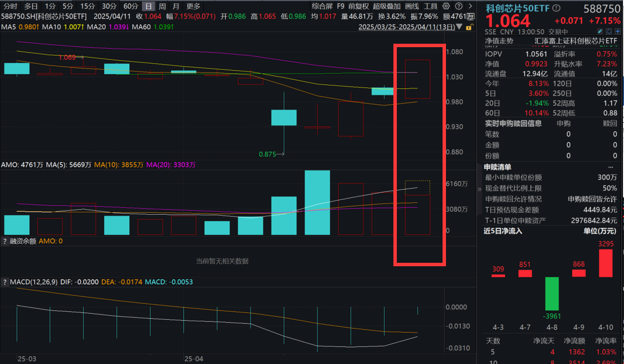Open the chart settings gear icon
This screenshot has height=364, width=624.
[446, 6]
